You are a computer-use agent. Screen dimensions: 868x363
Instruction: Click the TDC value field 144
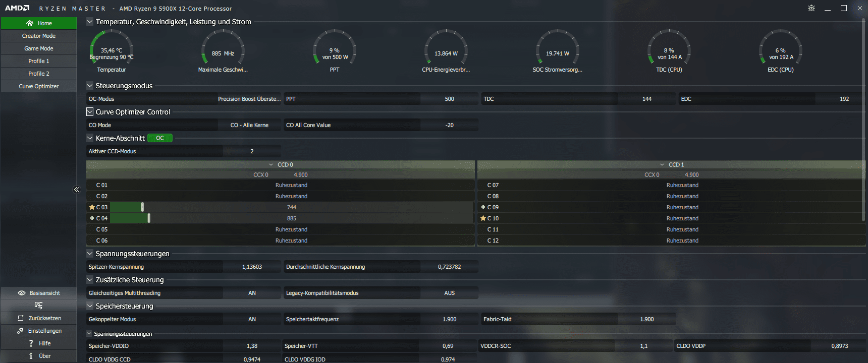pyautogui.click(x=646, y=99)
